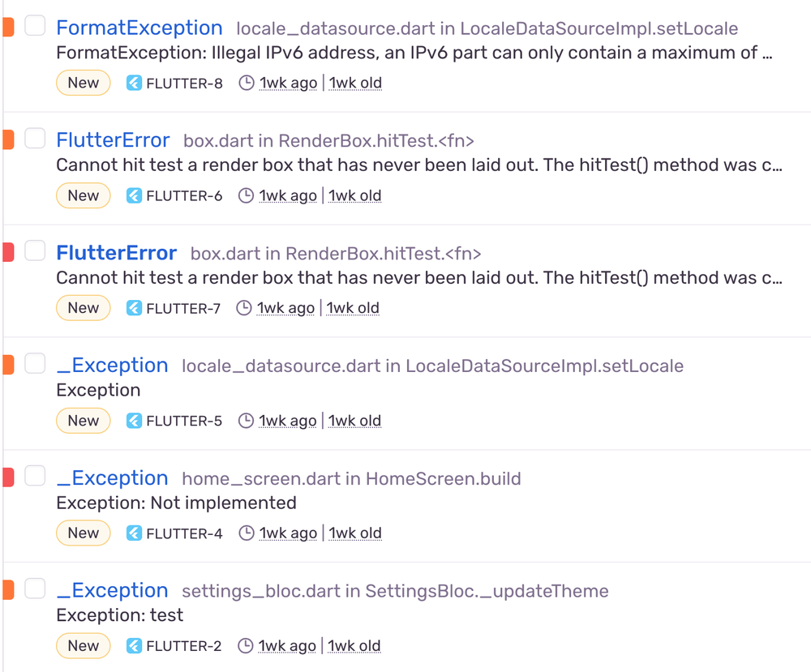Select the checkbox for the FormatException issue

[x=34, y=25]
